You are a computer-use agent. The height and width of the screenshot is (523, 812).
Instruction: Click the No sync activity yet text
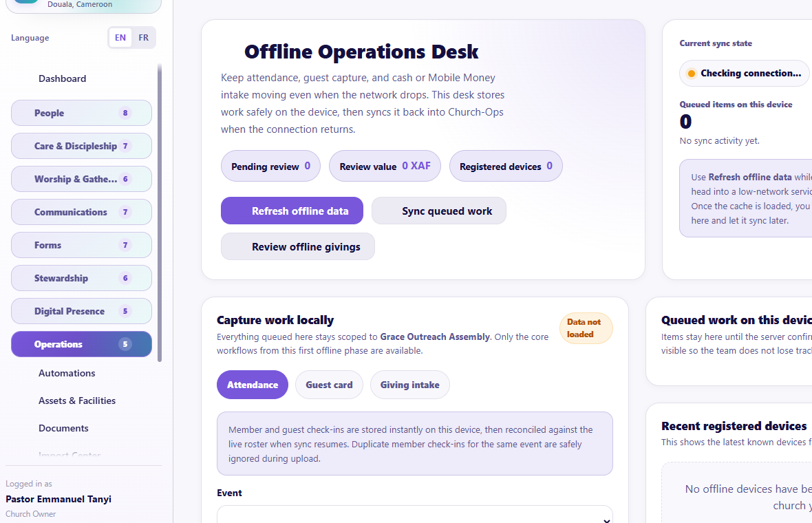click(x=719, y=141)
